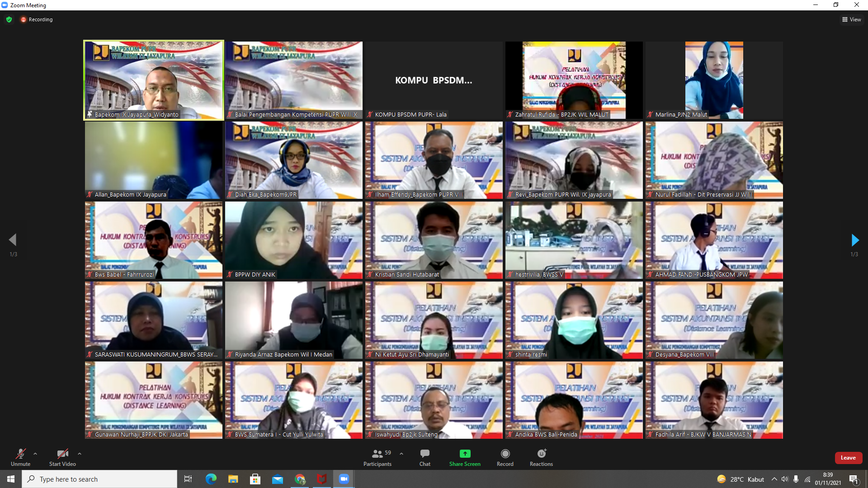Select Zahratul Rufida BP2JK video tile

click(574, 80)
